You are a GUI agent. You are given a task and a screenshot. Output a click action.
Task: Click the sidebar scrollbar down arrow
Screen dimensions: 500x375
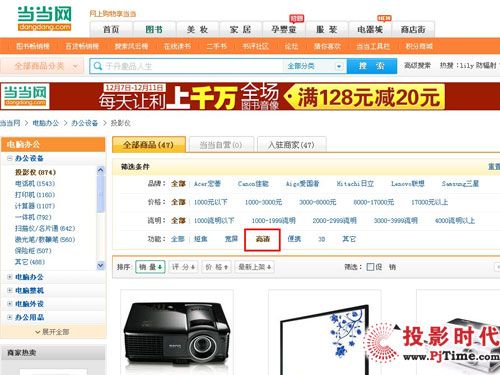100,265
